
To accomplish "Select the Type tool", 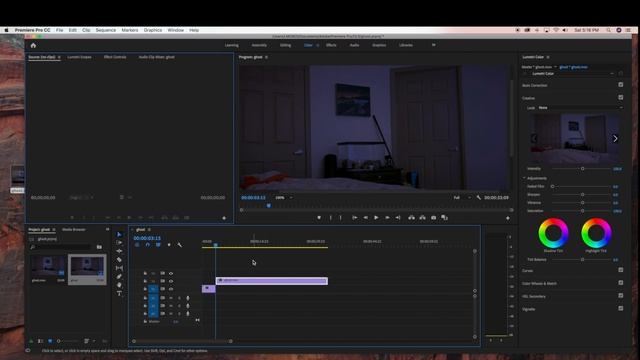I will (x=119, y=293).
